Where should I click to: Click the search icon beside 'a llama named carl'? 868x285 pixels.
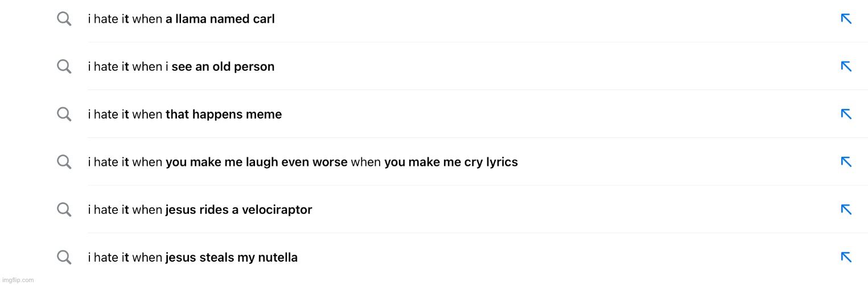pyautogui.click(x=64, y=19)
